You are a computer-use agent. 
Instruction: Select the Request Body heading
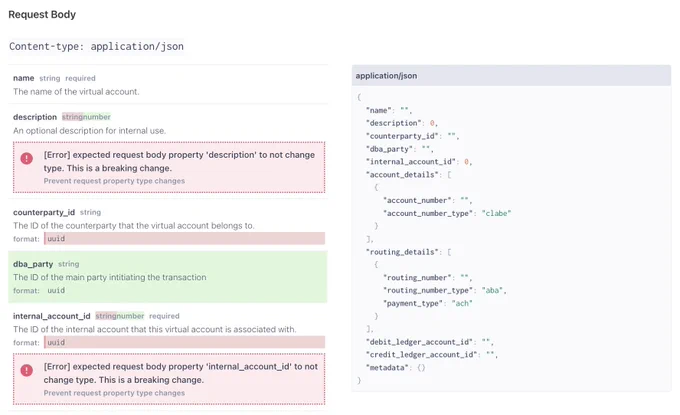pos(42,14)
